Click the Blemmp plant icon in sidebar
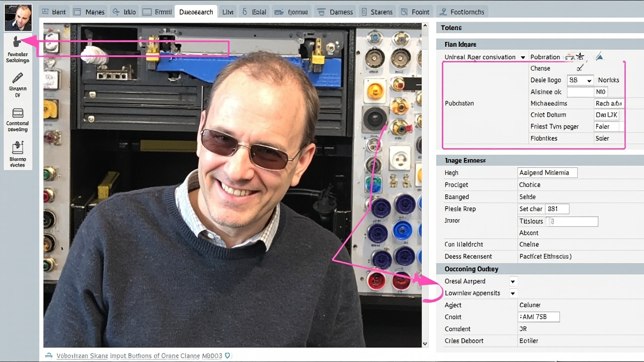Image resolution: width=644 pixels, height=362 pixels. (18, 147)
